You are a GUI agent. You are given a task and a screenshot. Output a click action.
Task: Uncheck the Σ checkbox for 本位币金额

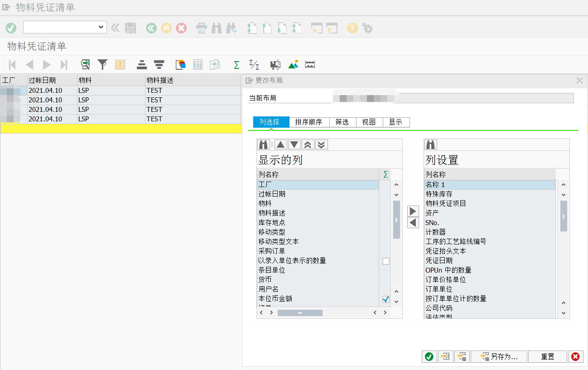click(x=386, y=299)
